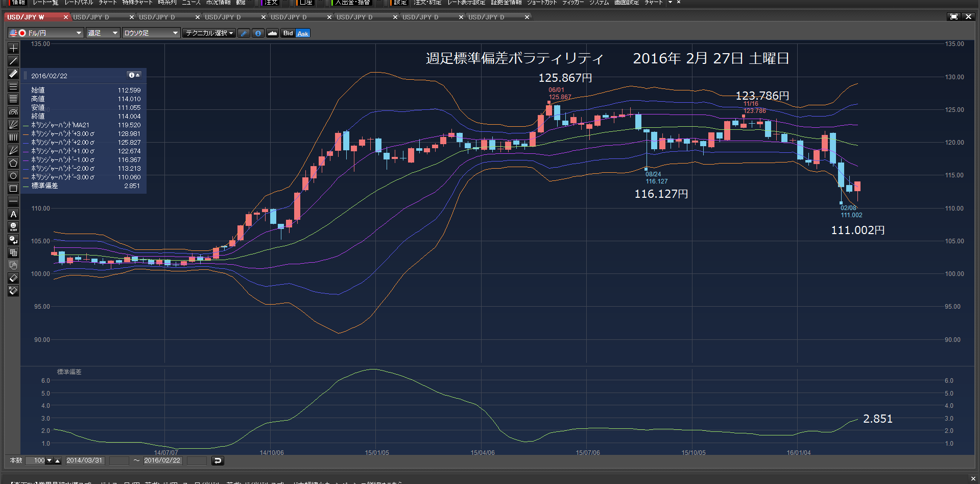
Task: Increase the 本数 bar count with up arrow
Action: click(57, 461)
